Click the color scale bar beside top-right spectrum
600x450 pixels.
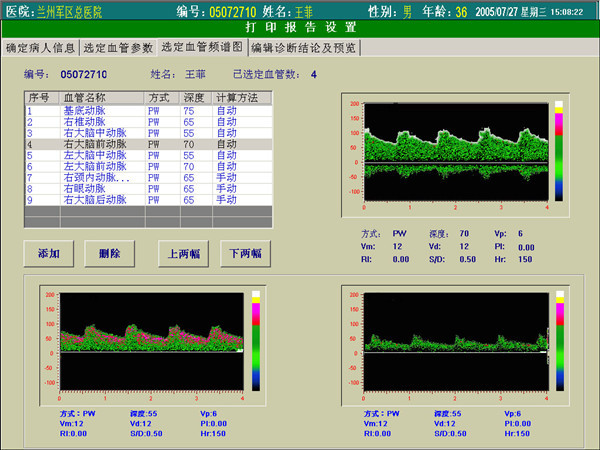pos(559,148)
